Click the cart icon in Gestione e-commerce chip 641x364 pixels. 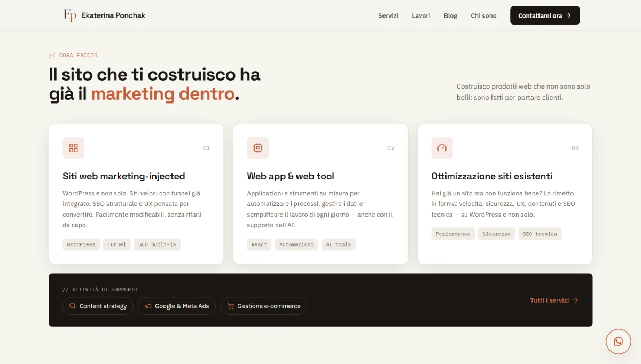click(230, 306)
